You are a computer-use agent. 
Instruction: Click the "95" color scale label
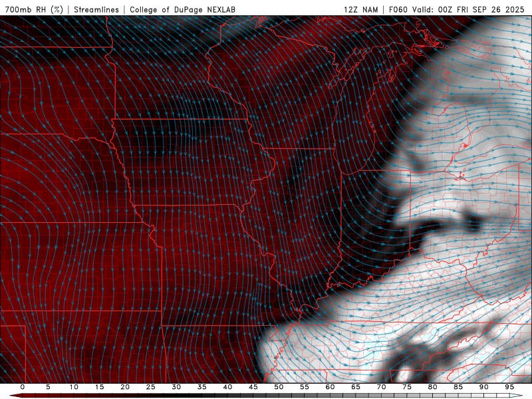coord(509,387)
